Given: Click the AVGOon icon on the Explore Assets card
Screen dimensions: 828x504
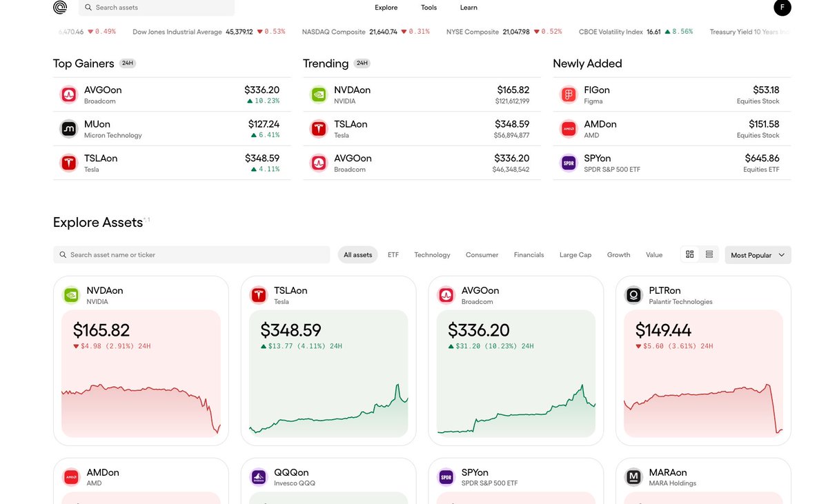Looking at the screenshot, I should click(446, 295).
